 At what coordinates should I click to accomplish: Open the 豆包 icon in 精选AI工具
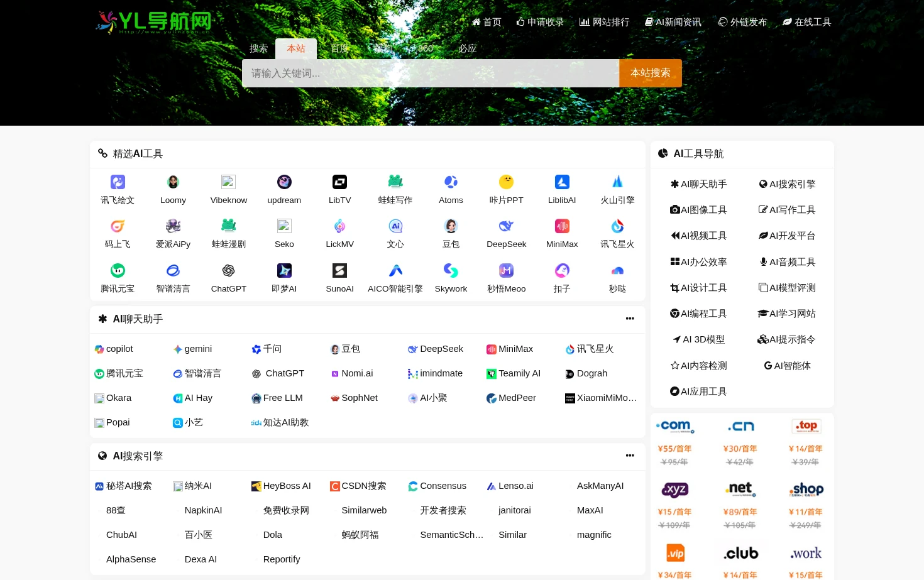[451, 226]
